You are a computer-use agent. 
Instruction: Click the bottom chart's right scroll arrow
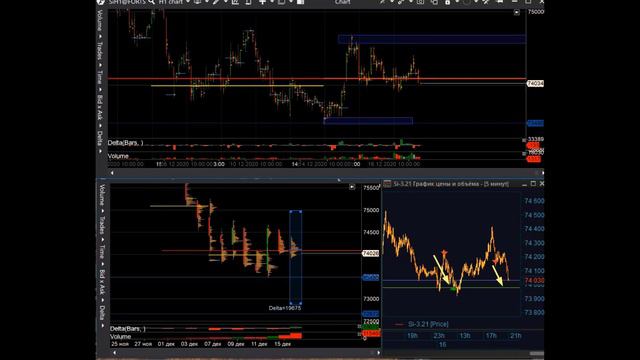coord(378,353)
